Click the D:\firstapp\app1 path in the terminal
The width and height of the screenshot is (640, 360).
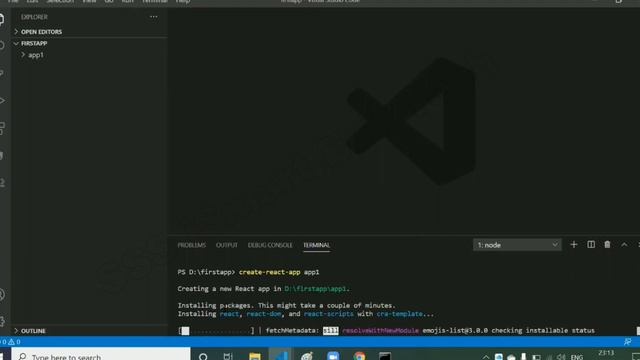(x=317, y=289)
